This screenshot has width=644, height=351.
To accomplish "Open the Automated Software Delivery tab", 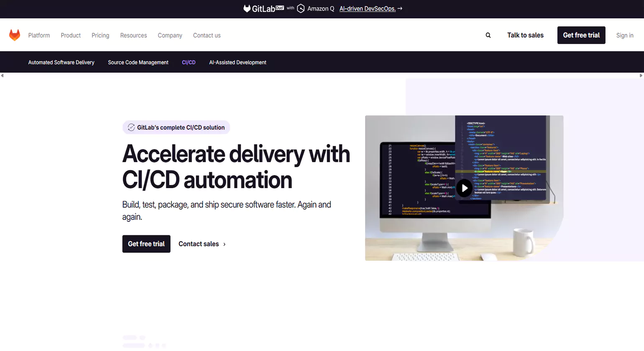I will (61, 62).
